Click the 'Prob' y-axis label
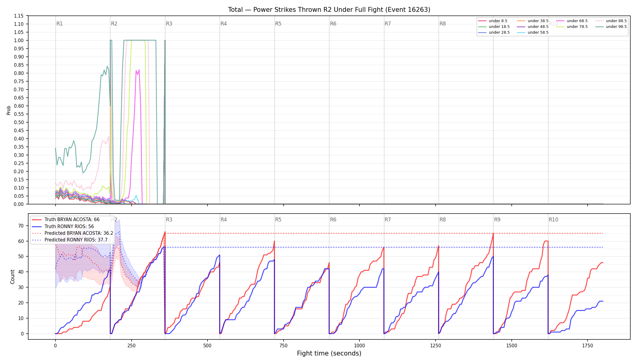The height and width of the screenshot is (364, 637). point(9,110)
